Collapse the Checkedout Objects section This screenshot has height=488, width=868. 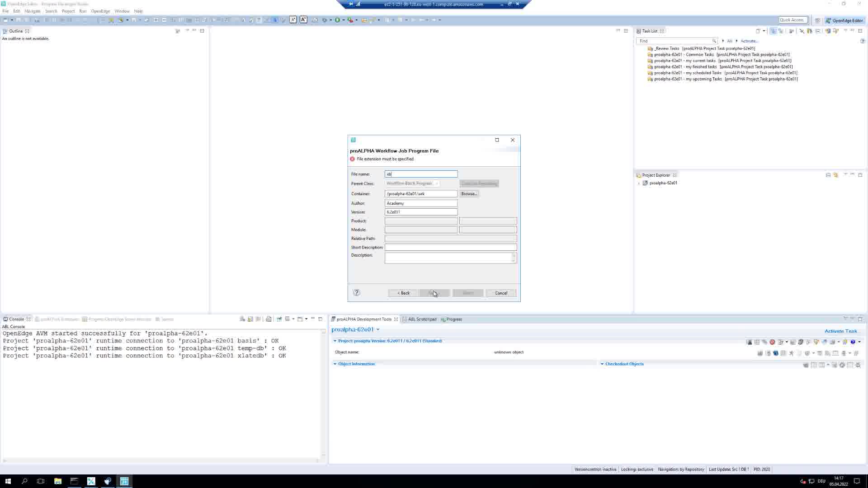coord(602,364)
